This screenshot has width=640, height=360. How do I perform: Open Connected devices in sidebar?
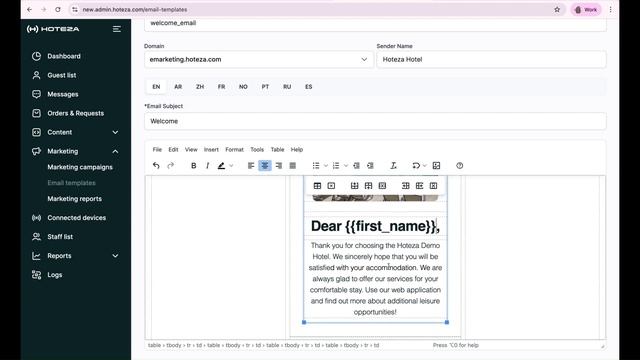75,218
